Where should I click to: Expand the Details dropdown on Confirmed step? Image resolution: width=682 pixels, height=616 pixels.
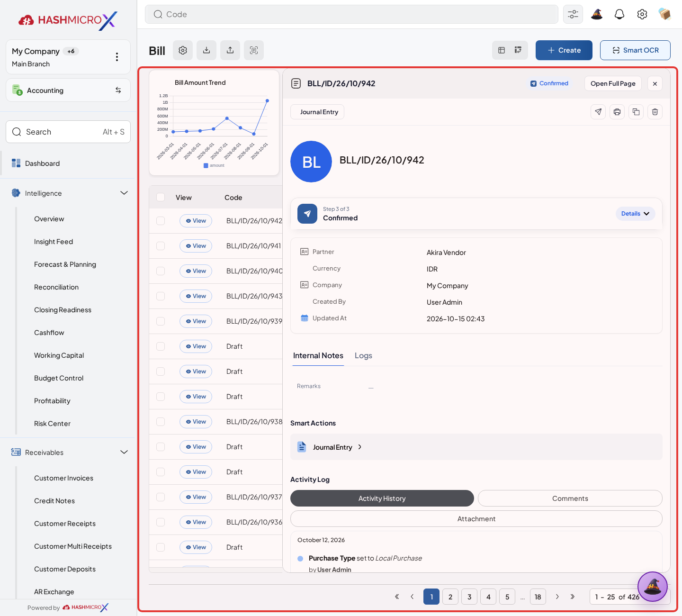(636, 214)
